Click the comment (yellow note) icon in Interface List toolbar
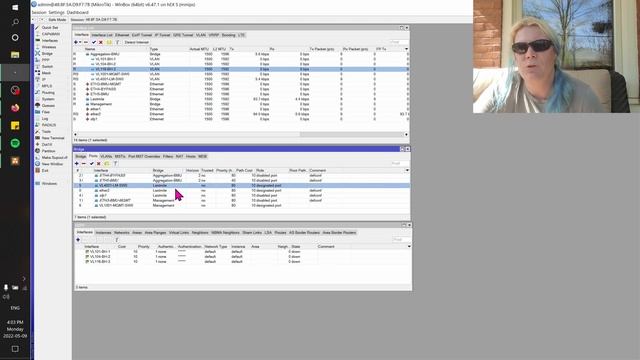 tap(109, 42)
